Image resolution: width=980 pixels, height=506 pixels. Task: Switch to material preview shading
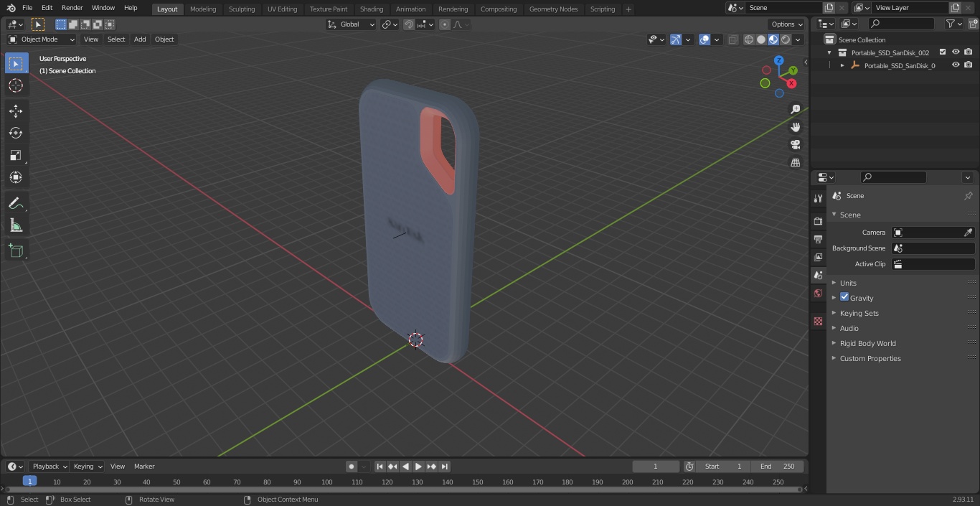[773, 39]
